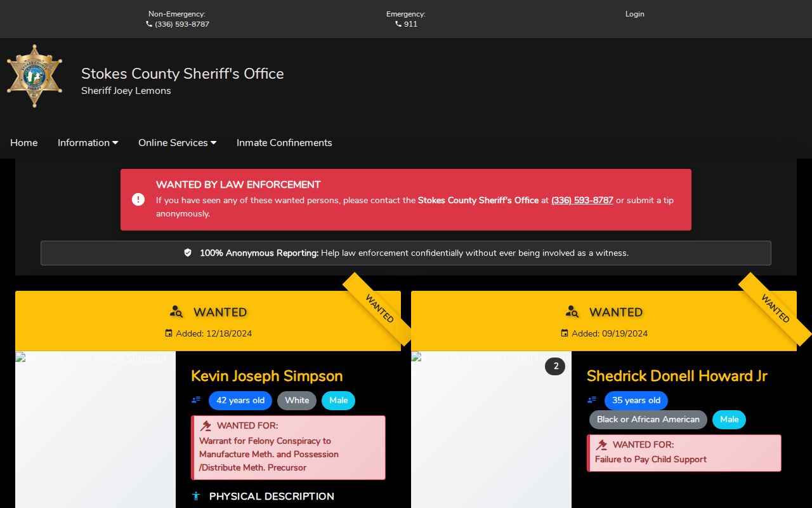Click the Felony Conspiracy warrant description
Image resolution: width=812 pixels, height=508 pixels.
[269, 454]
